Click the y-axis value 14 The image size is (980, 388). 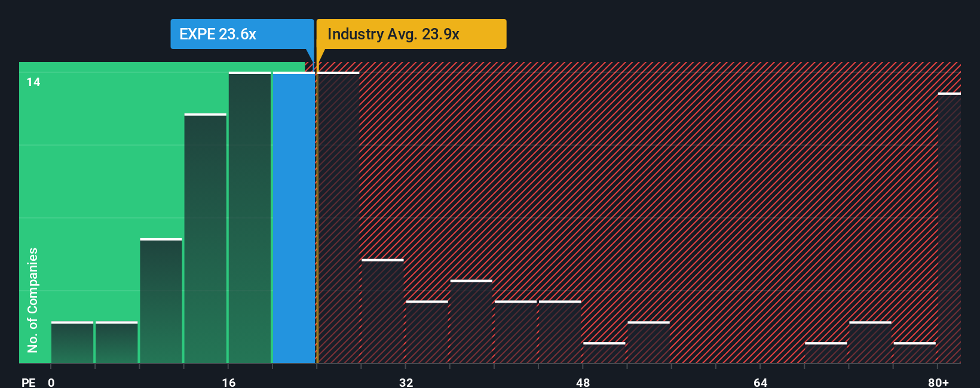(33, 82)
